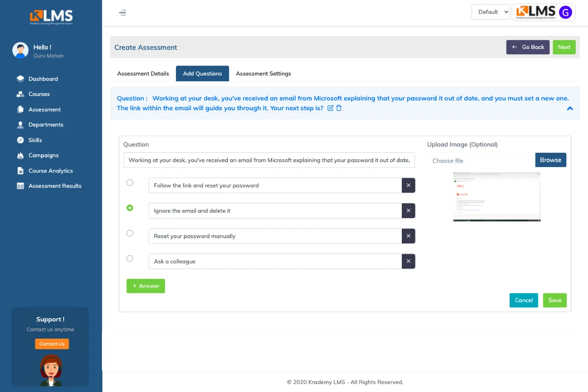The image size is (588, 392).
Task: Edit the 'Follow the link and reset' answer field
Action: [x=275, y=186]
